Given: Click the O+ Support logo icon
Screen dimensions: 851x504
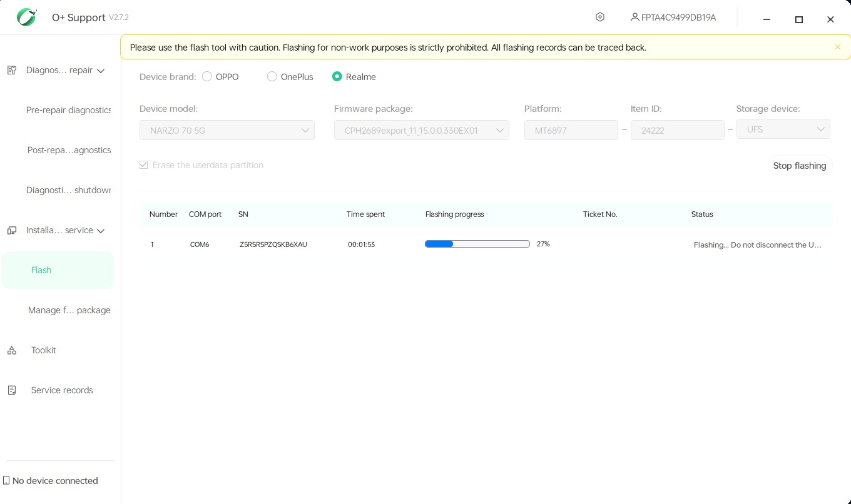Looking at the screenshot, I should [x=27, y=17].
